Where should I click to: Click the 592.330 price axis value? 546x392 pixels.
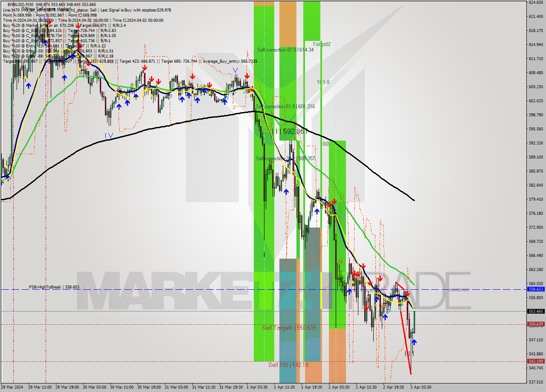(536, 143)
